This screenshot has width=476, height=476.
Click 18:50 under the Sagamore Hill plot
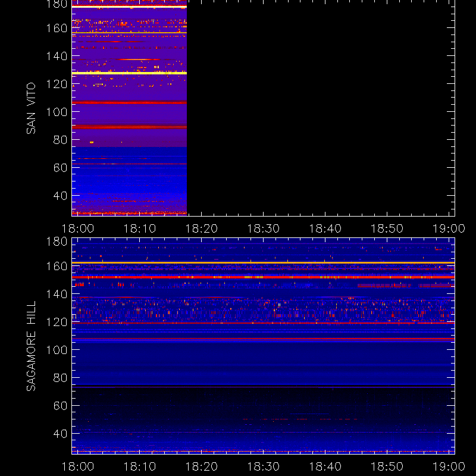tap(387, 466)
